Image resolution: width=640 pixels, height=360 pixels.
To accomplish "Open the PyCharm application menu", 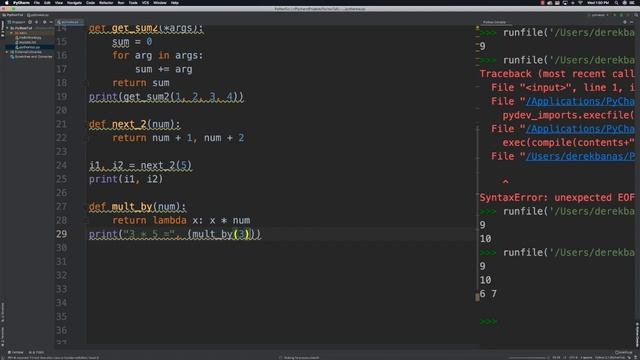I will click(x=21, y=2).
